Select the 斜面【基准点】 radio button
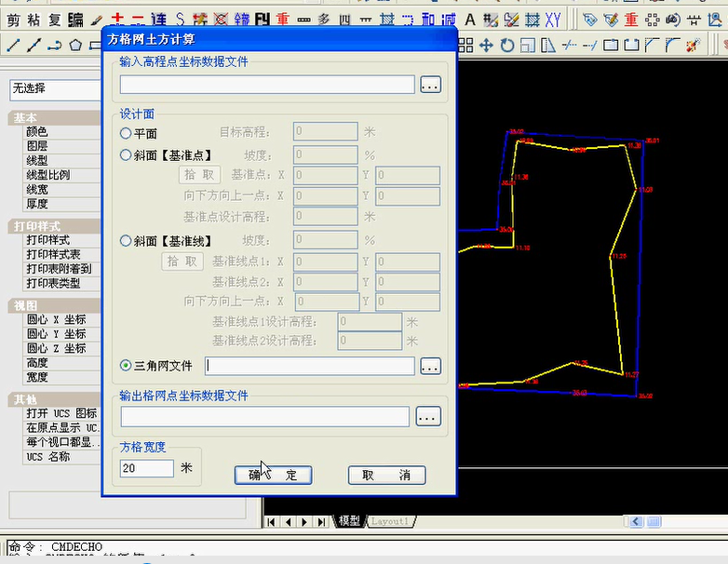The image size is (728, 564). click(126, 154)
